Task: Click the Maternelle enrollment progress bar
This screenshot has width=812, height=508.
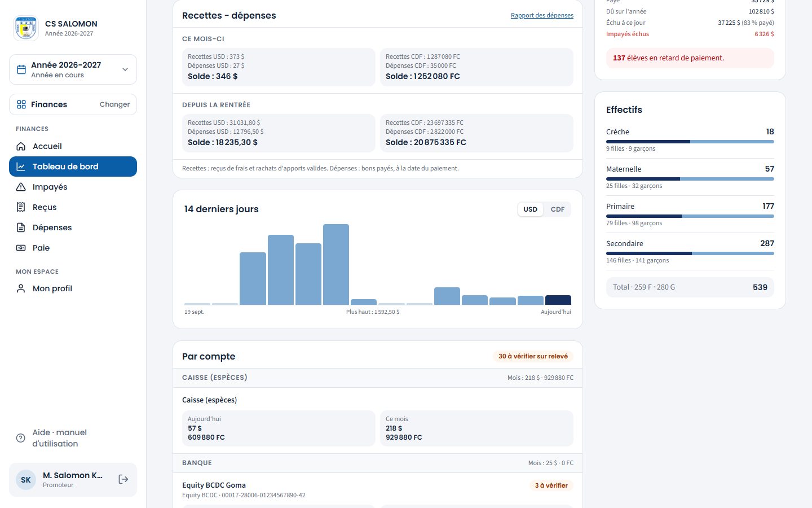Action: (x=690, y=179)
